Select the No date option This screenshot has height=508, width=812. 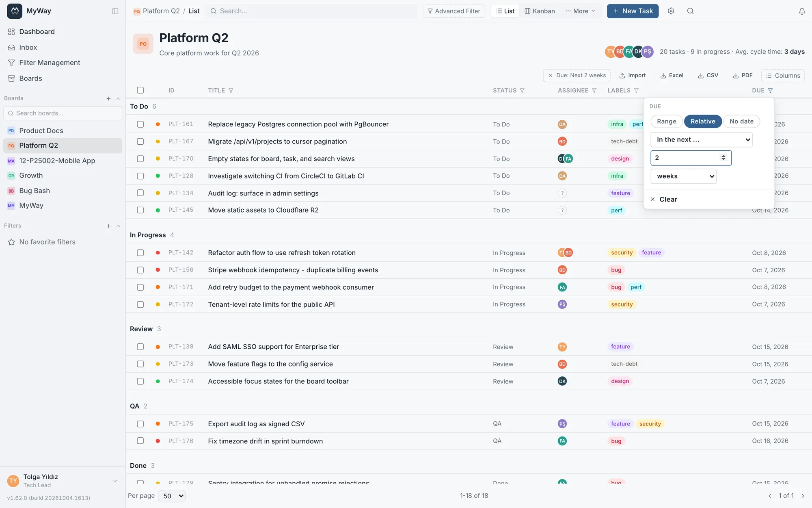(x=741, y=122)
